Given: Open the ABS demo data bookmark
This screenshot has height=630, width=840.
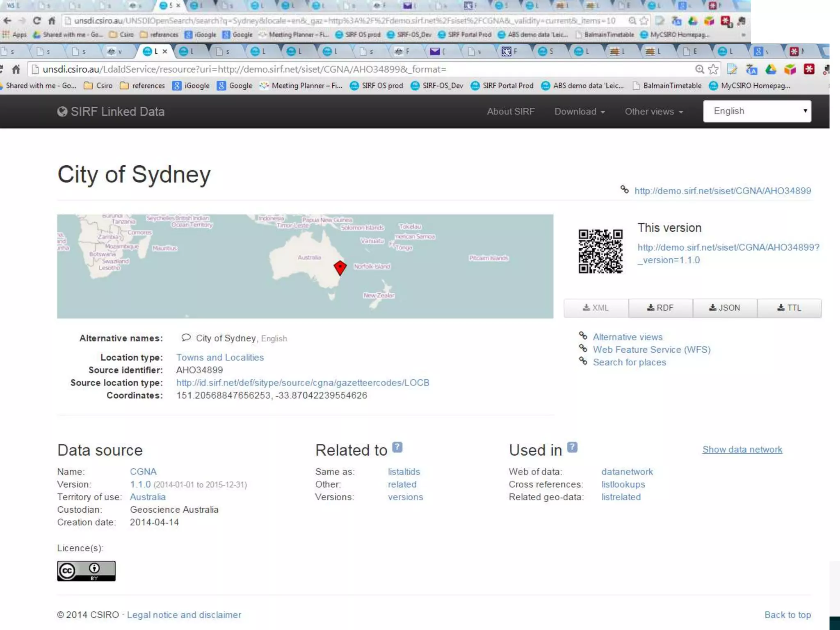Looking at the screenshot, I should point(583,86).
